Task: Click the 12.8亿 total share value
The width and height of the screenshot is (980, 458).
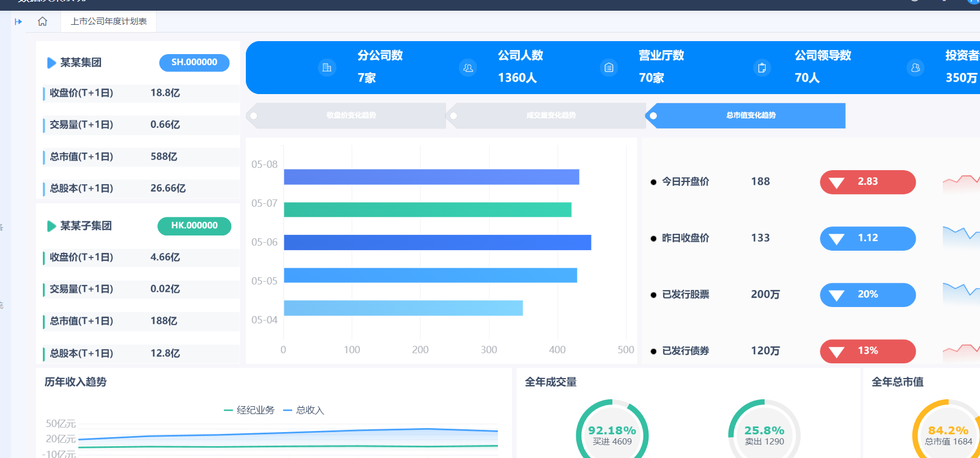Action: point(165,354)
